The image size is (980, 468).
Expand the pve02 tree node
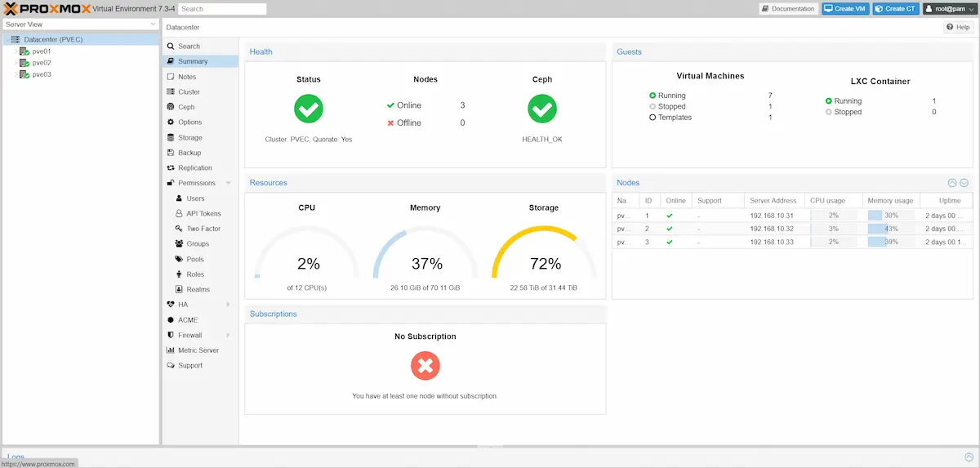click(16, 63)
